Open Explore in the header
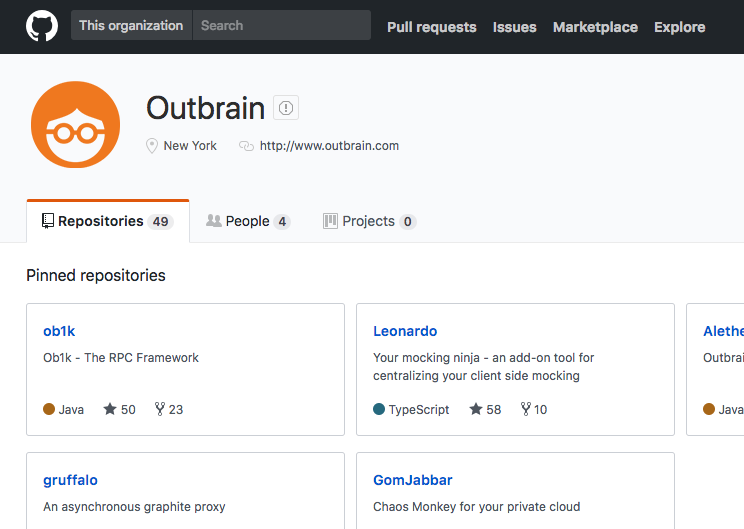This screenshot has width=744, height=529. click(679, 27)
